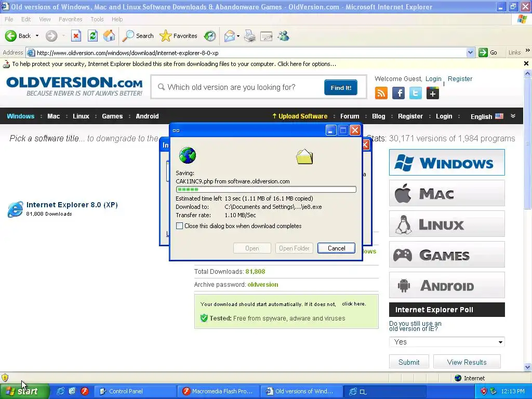Open the Android category banner in sidebar
532x399 pixels.
coord(447,285)
